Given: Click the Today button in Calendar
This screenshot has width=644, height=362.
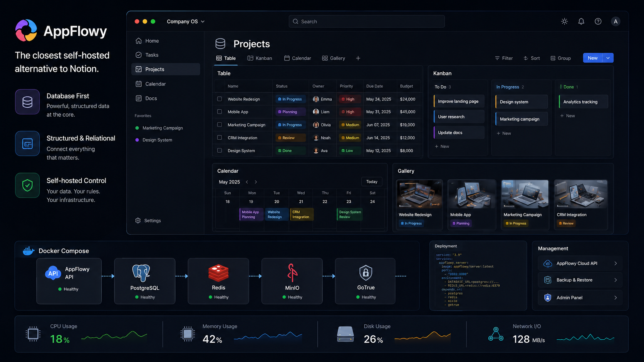Looking at the screenshot, I should (x=372, y=182).
